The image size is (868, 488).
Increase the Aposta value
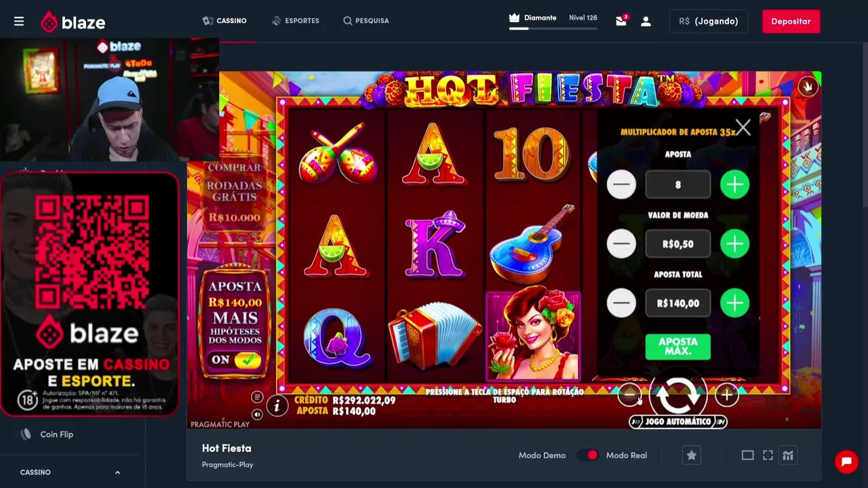click(x=735, y=184)
